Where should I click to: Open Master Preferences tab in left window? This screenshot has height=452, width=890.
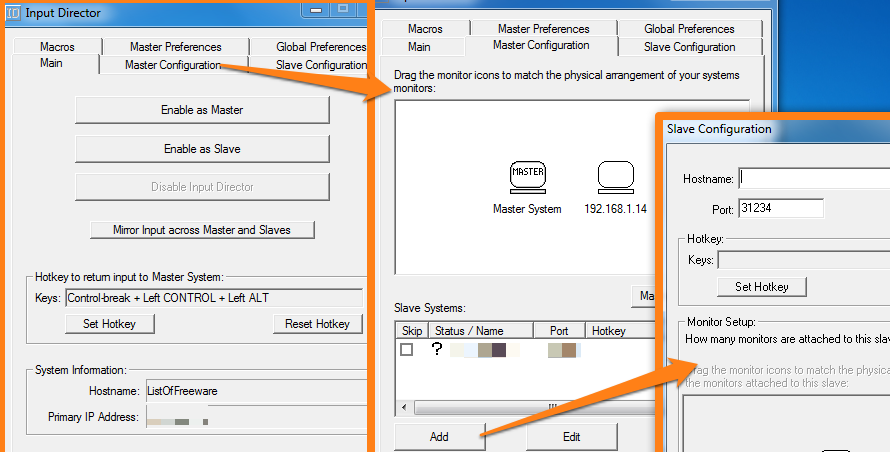(175, 47)
